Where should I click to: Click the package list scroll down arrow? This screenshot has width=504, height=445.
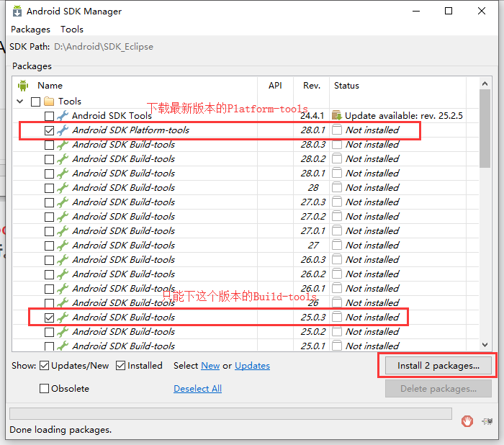pos(485,345)
